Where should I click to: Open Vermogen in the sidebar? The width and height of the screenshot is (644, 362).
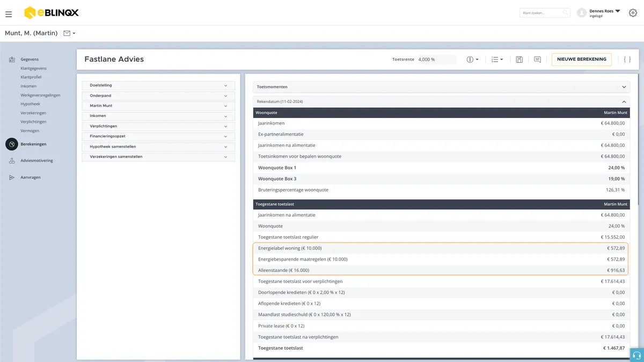tap(30, 131)
